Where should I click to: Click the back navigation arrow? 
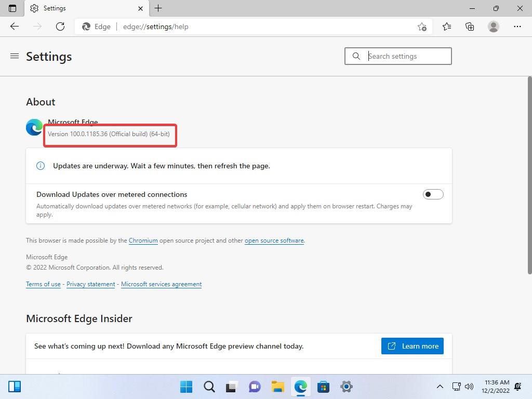(x=14, y=26)
